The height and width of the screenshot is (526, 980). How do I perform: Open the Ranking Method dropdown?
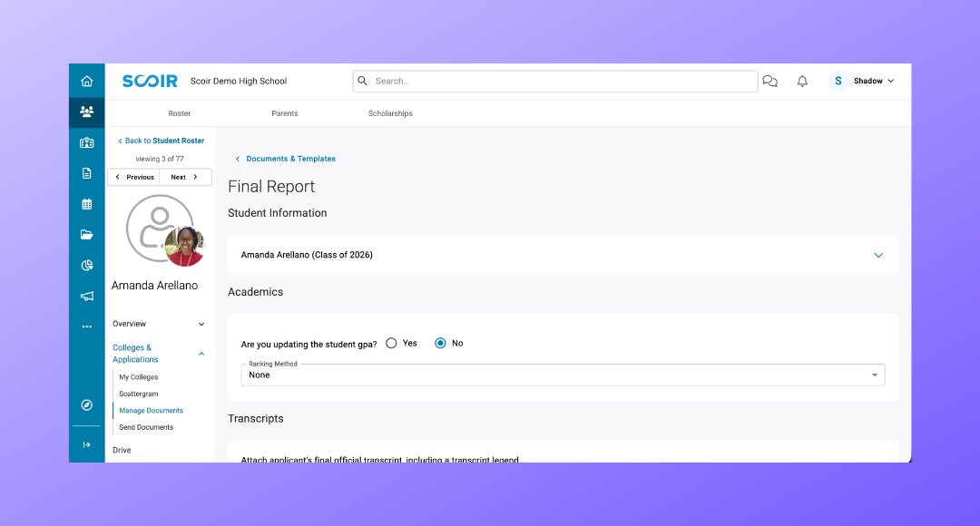(x=874, y=374)
